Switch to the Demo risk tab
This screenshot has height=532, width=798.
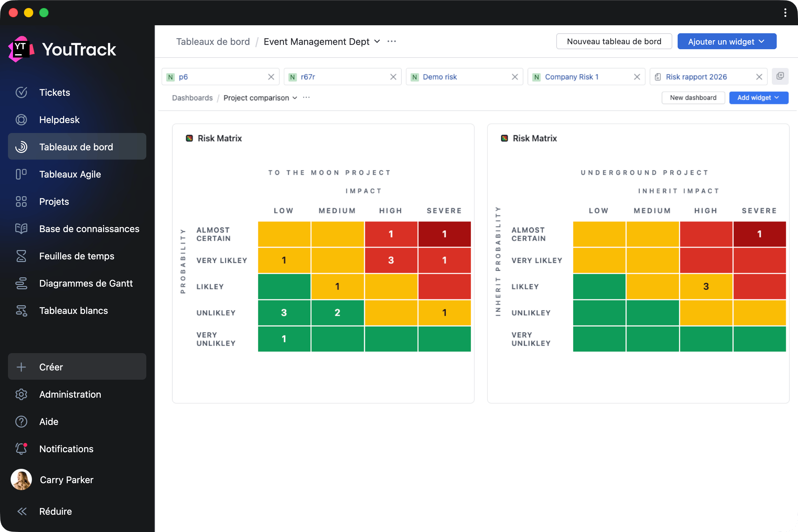click(440, 77)
